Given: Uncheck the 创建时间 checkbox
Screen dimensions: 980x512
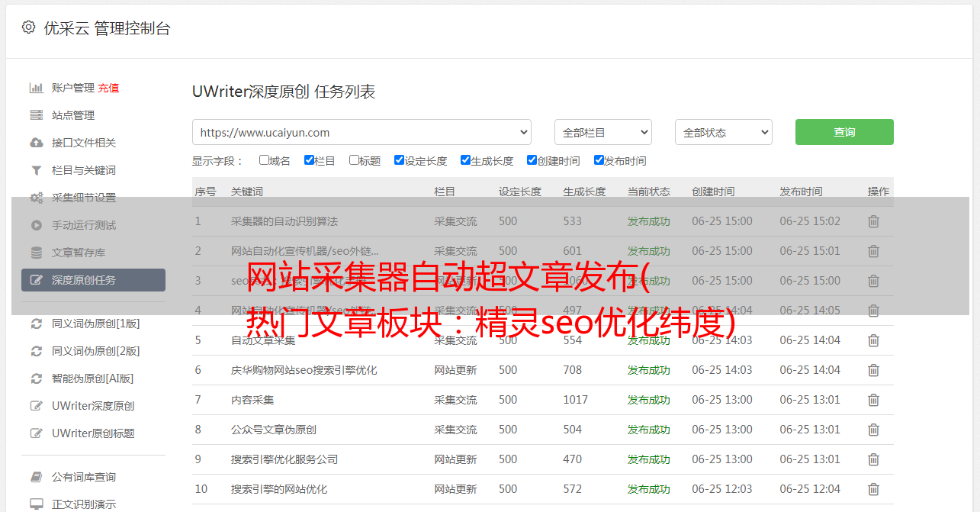Looking at the screenshot, I should (532, 160).
